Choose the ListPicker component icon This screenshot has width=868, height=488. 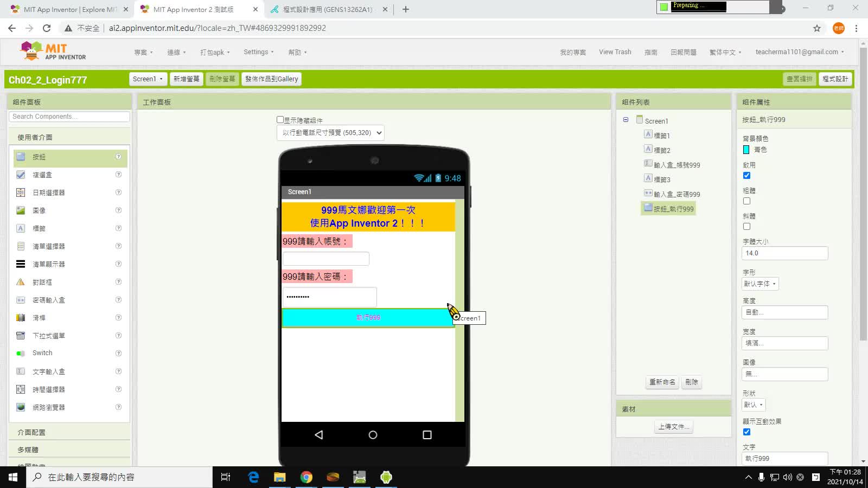pos(21,246)
